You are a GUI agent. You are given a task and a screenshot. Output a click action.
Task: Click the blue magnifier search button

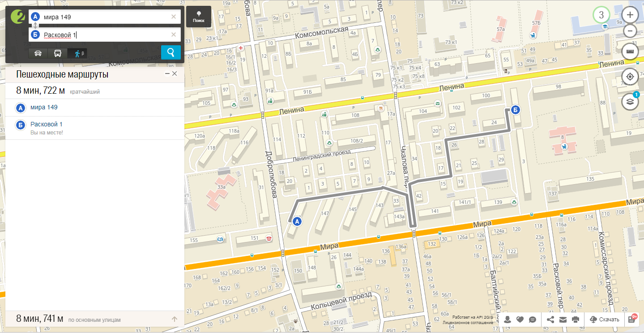[171, 52]
